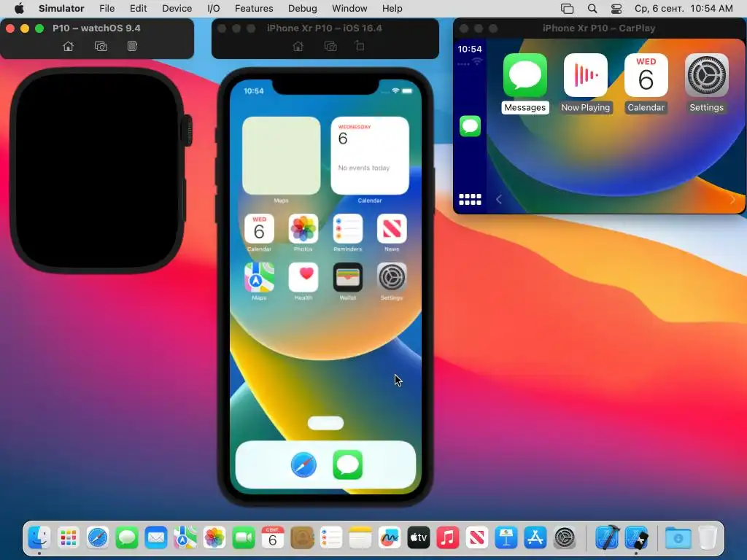Image resolution: width=747 pixels, height=560 pixels.
Task: Open Music from the macOS Dock
Action: click(x=447, y=538)
